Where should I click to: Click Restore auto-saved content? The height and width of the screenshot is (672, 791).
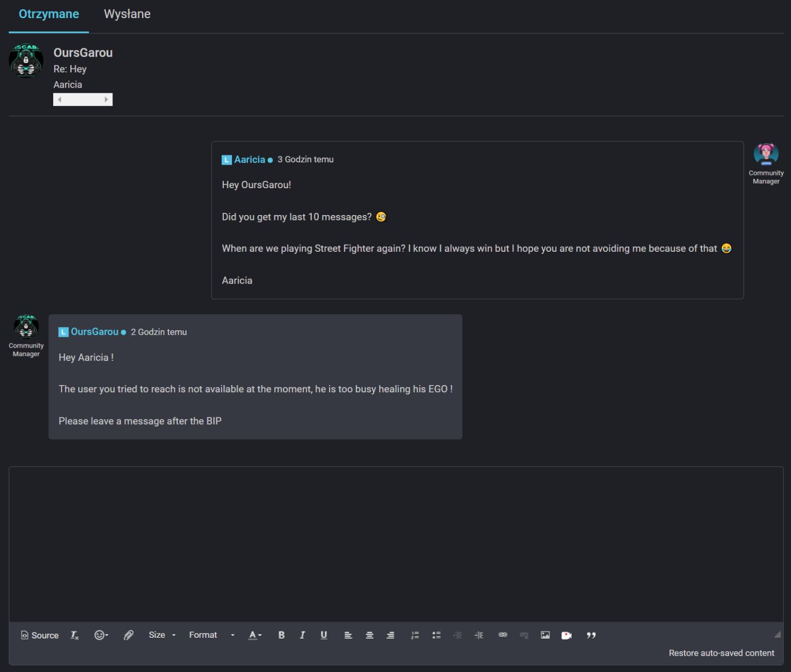[721, 653]
